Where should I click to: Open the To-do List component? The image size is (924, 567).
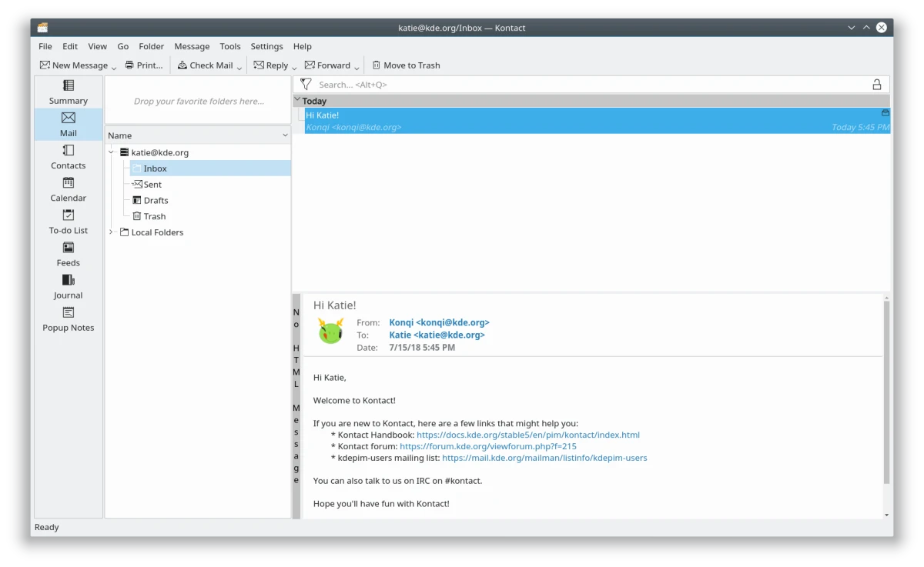(69, 221)
